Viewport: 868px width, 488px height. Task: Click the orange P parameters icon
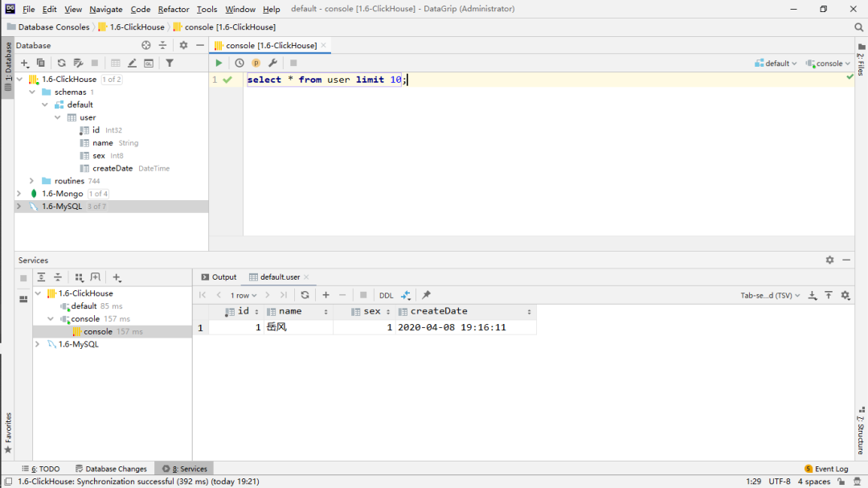pos(256,64)
